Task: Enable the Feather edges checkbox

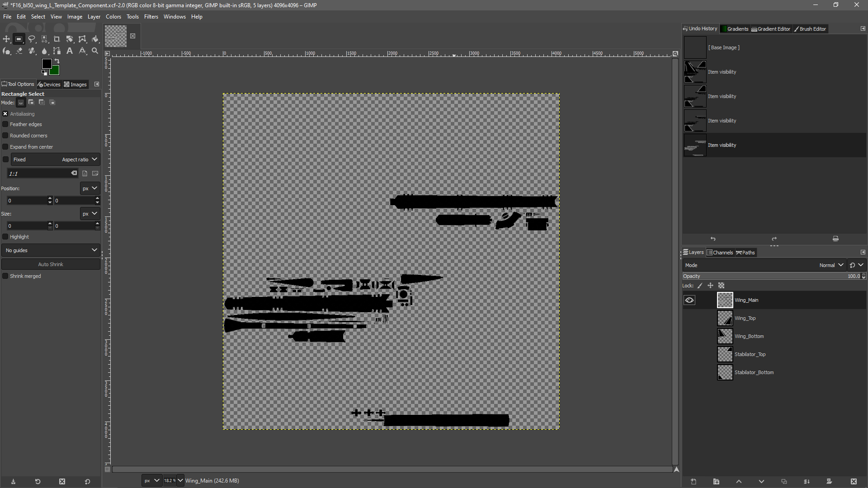Action: [x=5, y=124]
